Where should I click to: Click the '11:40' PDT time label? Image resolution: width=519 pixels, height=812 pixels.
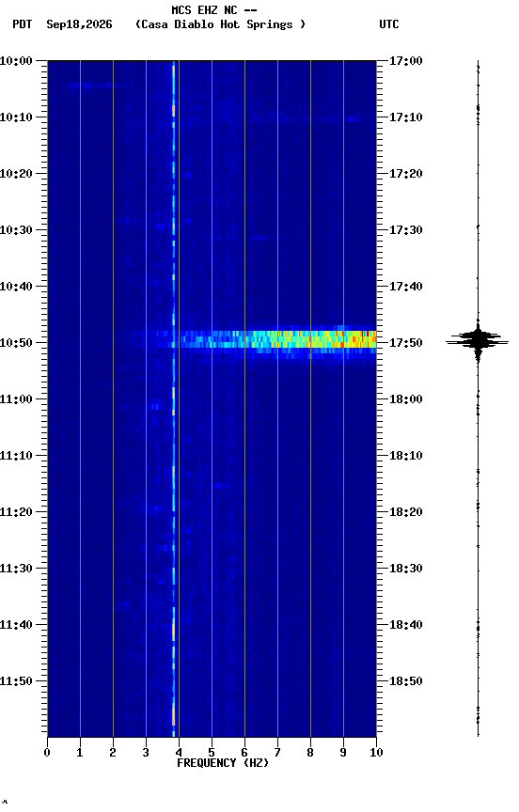pyautogui.click(x=16, y=625)
